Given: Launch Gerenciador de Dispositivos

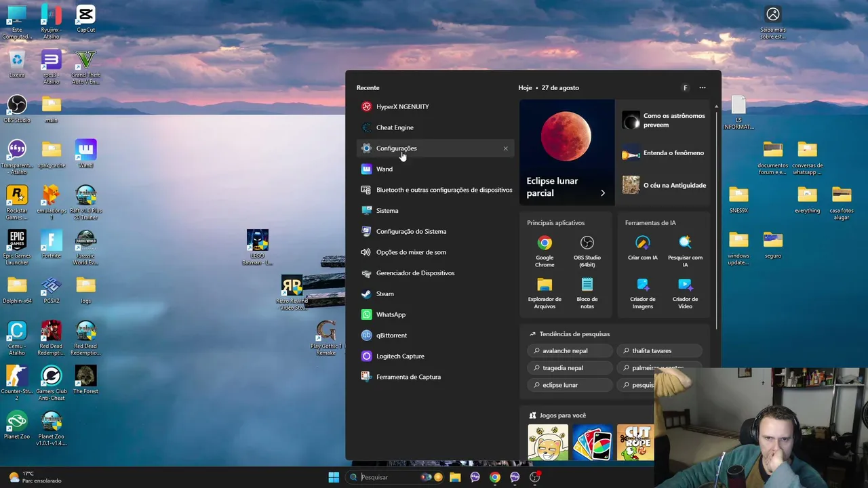Looking at the screenshot, I should (435, 273).
